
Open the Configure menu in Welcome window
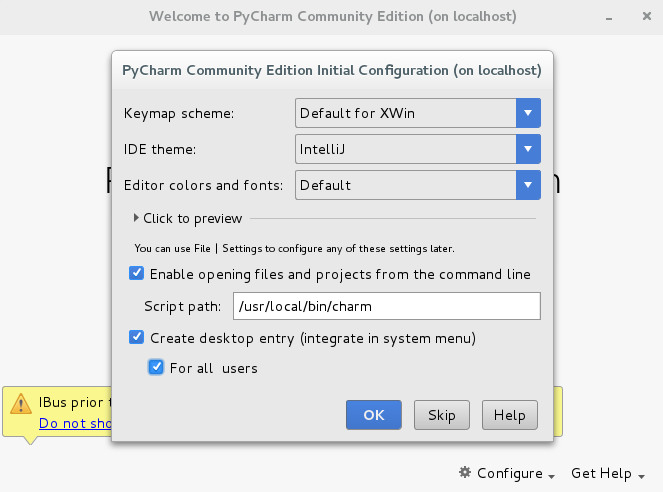point(507,473)
